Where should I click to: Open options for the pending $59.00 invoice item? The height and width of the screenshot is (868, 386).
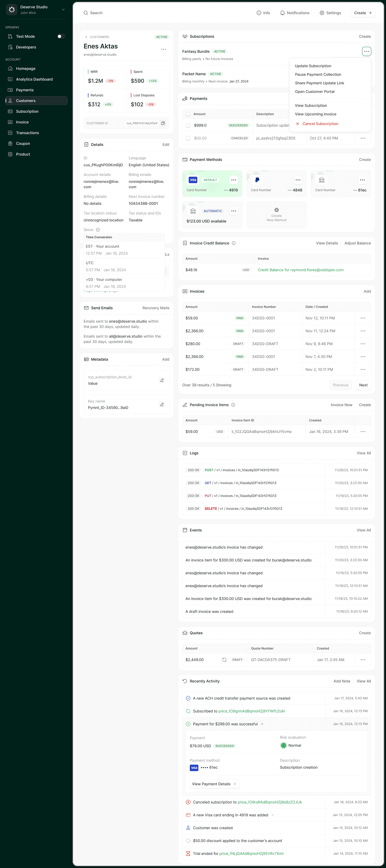point(363,432)
